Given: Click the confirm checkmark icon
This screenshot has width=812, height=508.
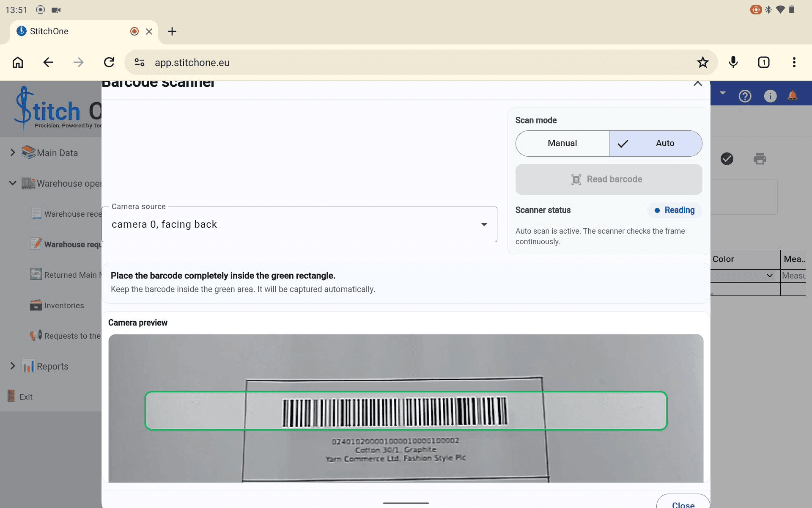Looking at the screenshot, I should click(727, 159).
